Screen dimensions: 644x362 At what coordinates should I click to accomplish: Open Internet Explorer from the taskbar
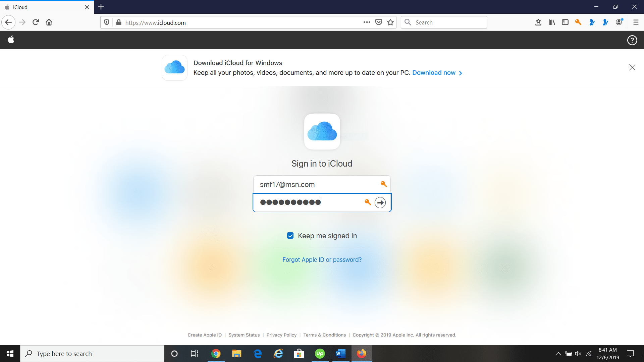pyautogui.click(x=278, y=354)
